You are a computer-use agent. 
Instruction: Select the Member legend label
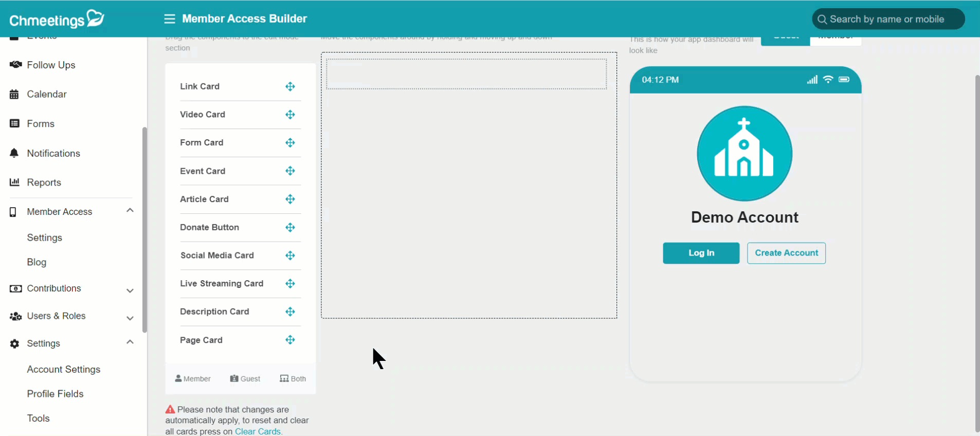pyautogui.click(x=193, y=379)
